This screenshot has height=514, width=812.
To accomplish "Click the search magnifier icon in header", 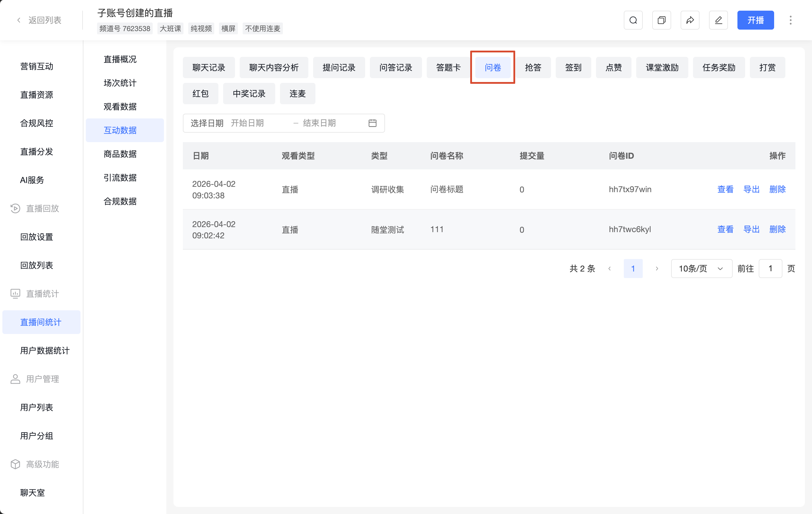I will click(x=633, y=20).
